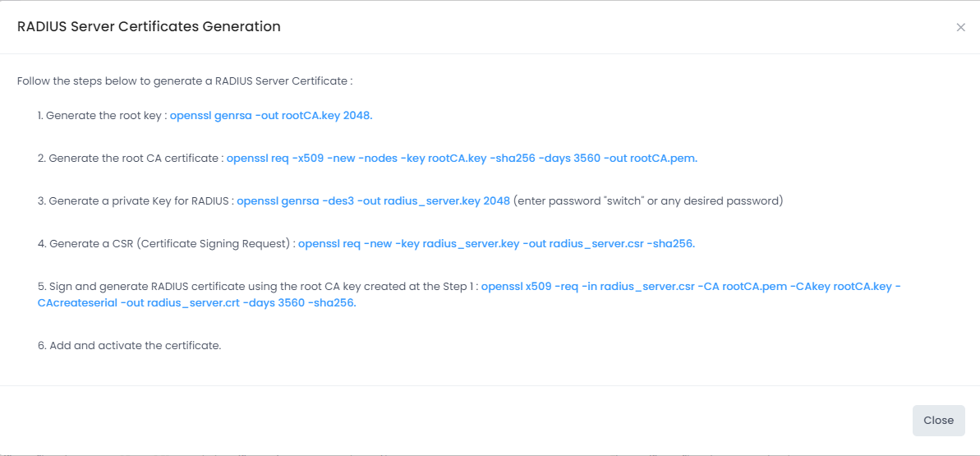
Task: Click the "Generate a CSR" step label
Action: 166,244
